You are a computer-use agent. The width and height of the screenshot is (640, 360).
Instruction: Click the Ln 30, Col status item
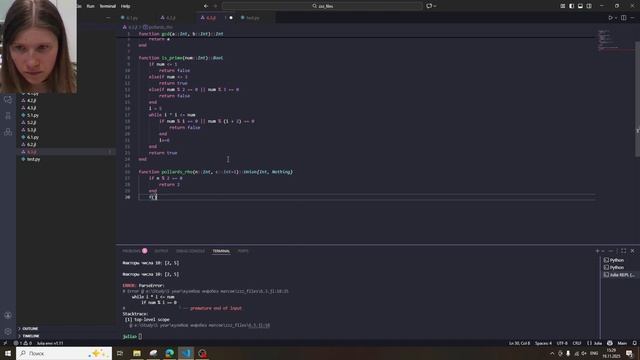[x=519, y=343]
